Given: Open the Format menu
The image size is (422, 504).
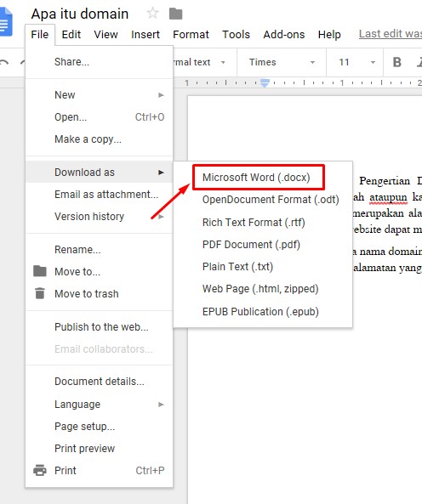Looking at the screenshot, I should (x=191, y=34).
